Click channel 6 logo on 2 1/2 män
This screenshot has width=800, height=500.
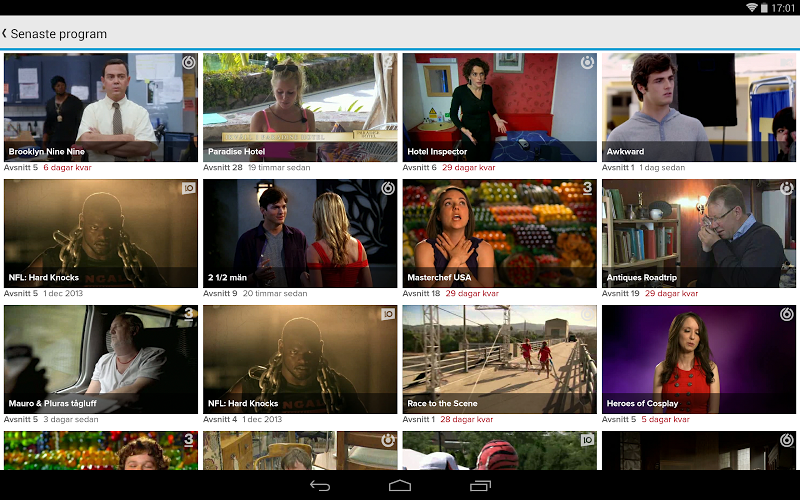point(388,188)
